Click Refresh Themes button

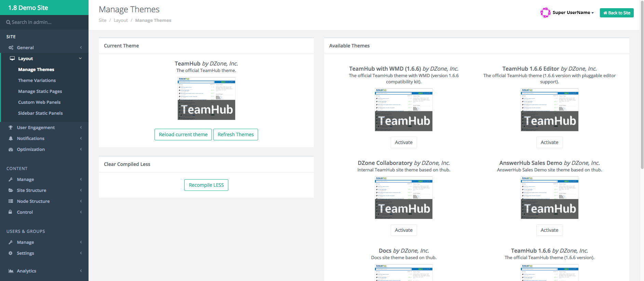(x=236, y=135)
